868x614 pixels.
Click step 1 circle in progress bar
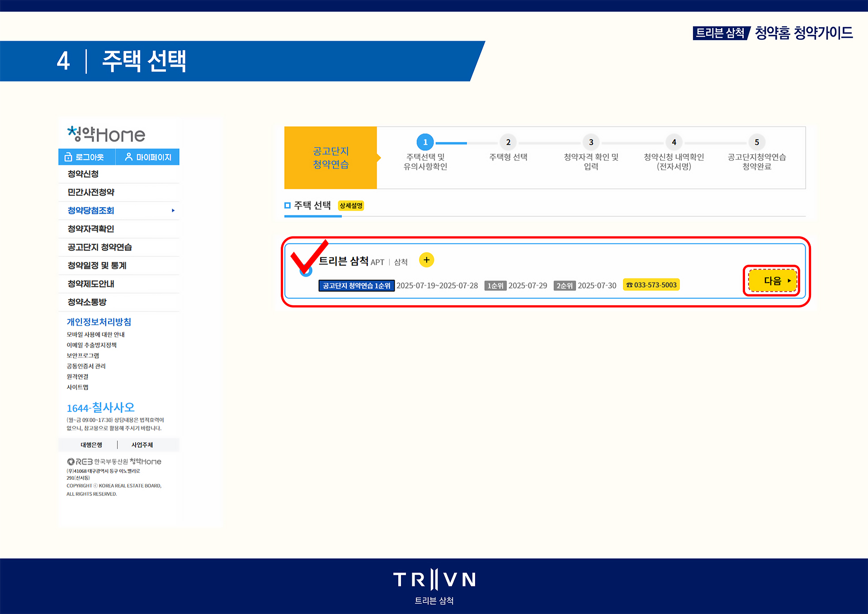pyautogui.click(x=425, y=142)
